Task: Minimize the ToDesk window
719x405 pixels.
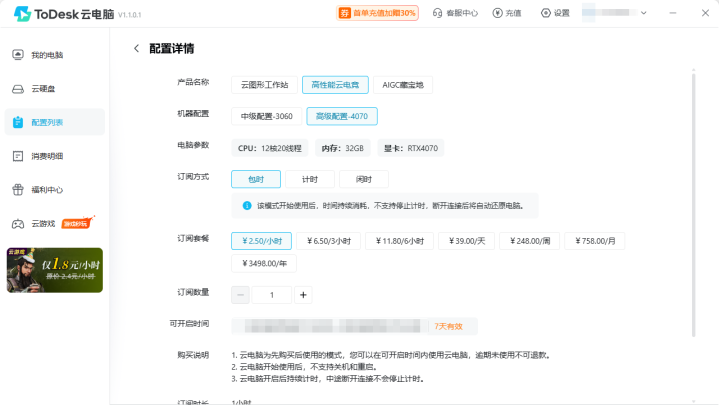Action: coord(673,13)
